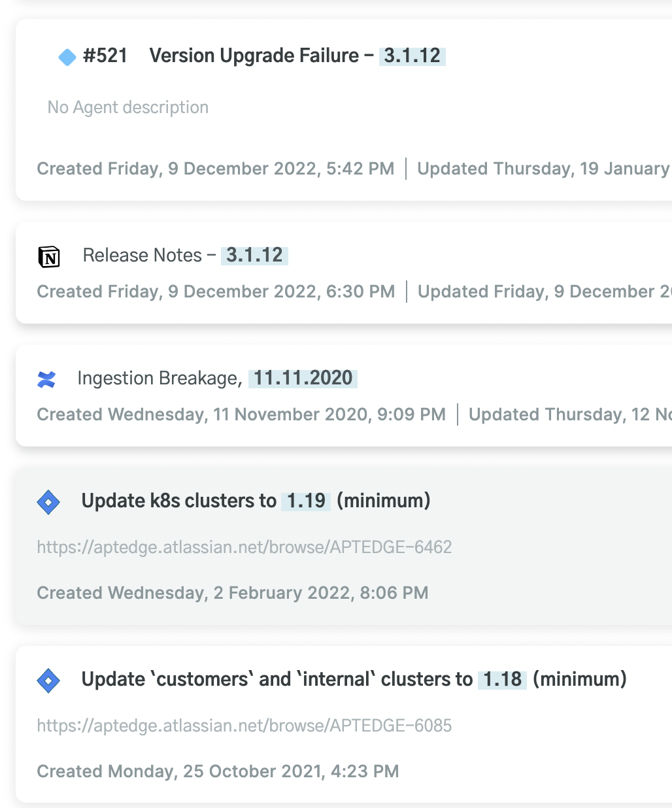The image size is (672, 808).
Task: Click the 3.1.12 tag on Release Notes
Action: coord(254,256)
